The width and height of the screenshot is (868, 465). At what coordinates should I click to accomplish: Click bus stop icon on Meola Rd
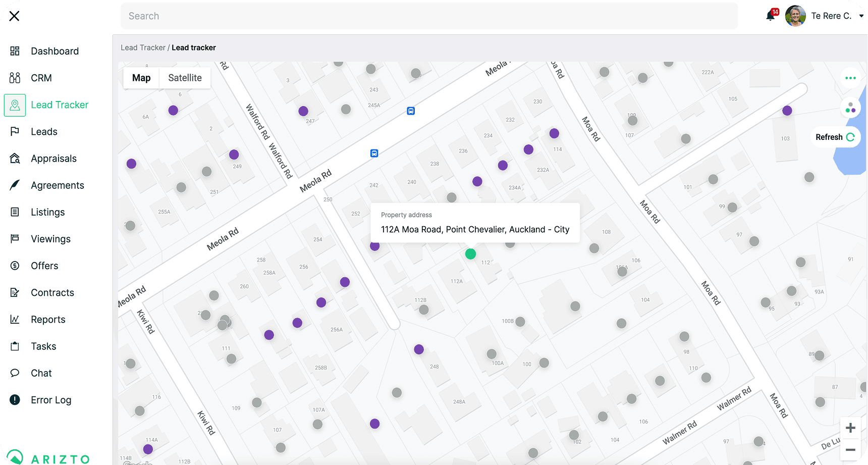click(x=374, y=153)
